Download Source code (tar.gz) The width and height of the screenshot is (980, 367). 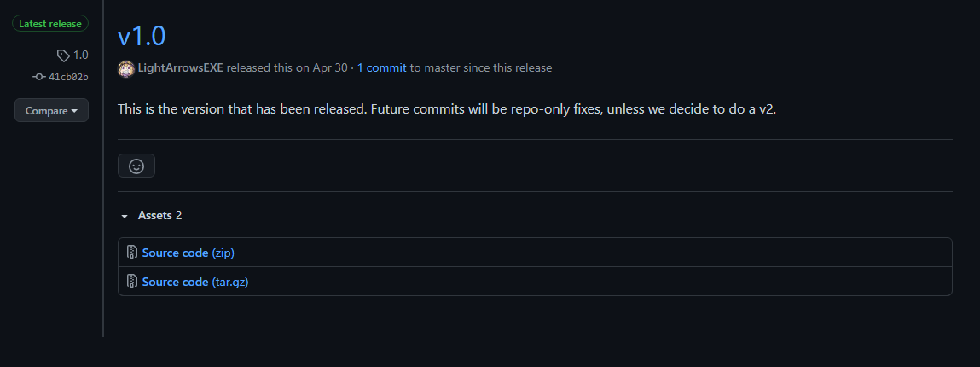point(195,282)
